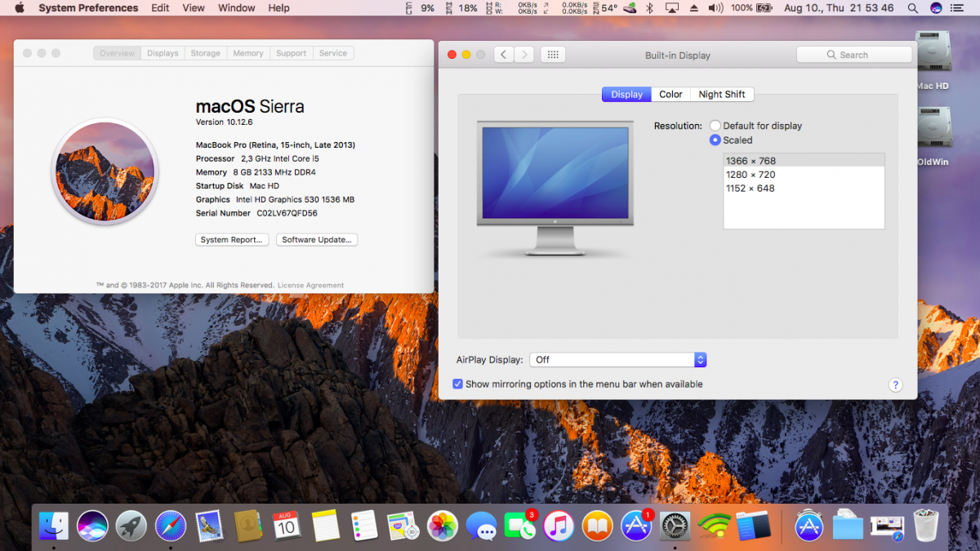This screenshot has height=551, width=980.
Task: Open the Notes app in Dock
Action: point(325,526)
